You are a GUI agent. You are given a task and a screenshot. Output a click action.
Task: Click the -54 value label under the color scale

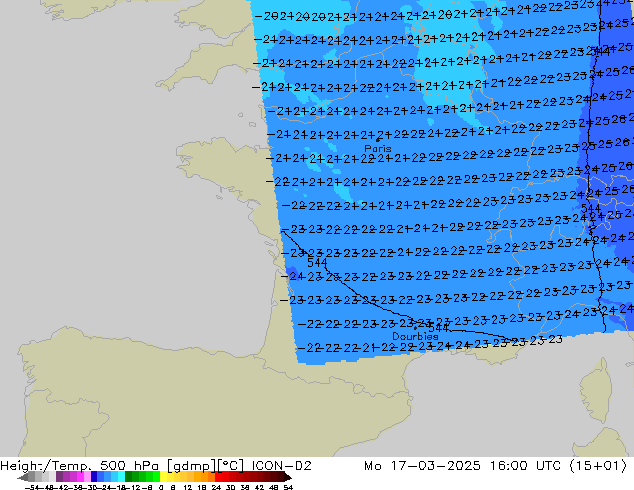click(x=32, y=487)
